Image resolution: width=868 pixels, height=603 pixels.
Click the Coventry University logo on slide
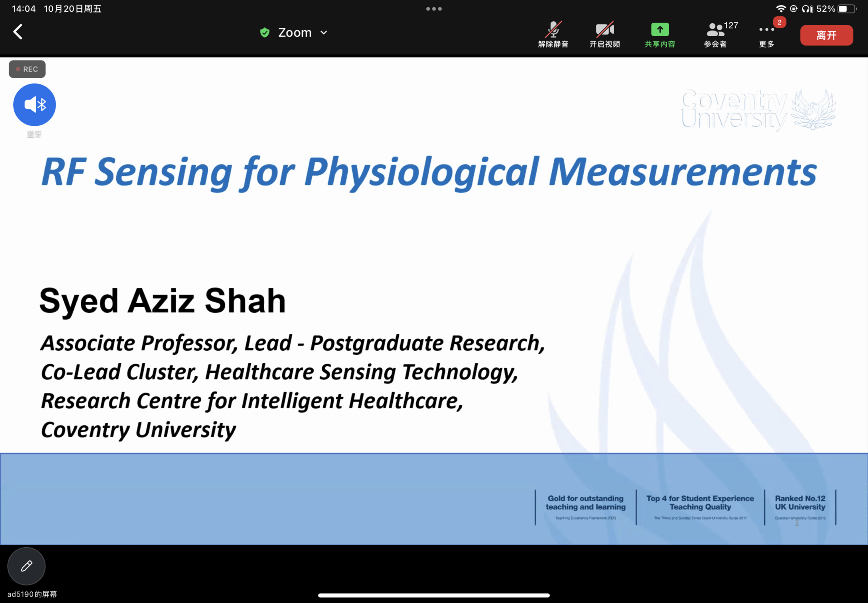tap(759, 109)
